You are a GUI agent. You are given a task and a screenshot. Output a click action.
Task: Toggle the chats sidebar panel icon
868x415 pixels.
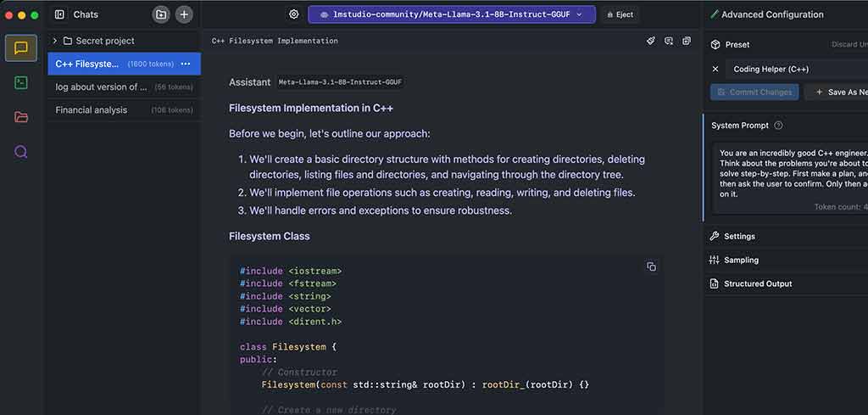pyautogui.click(x=59, y=15)
